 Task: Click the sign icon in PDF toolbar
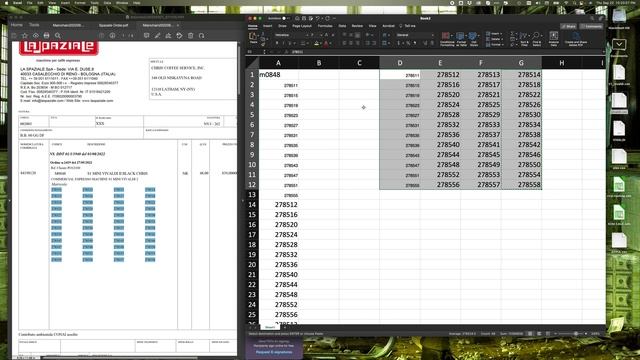(x=169, y=36)
